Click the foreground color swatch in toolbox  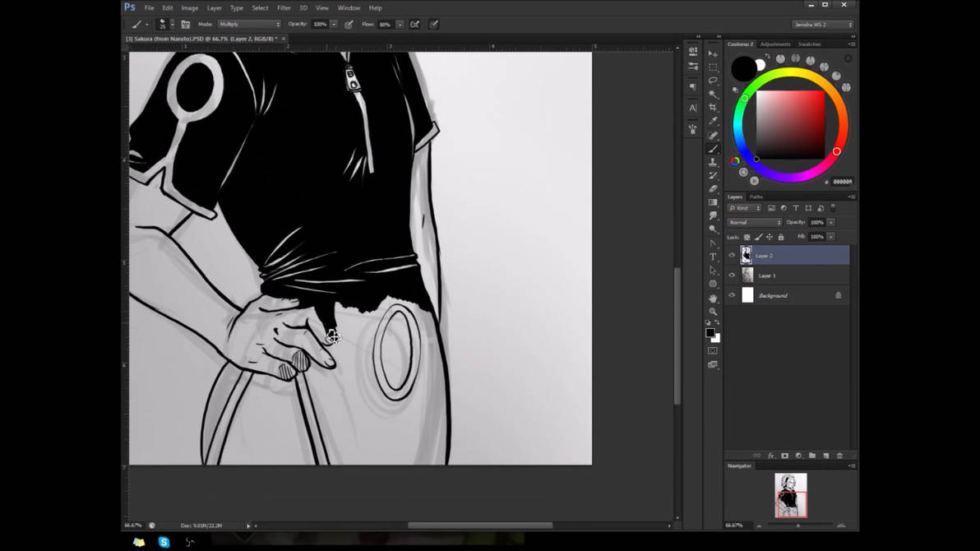pos(710,333)
